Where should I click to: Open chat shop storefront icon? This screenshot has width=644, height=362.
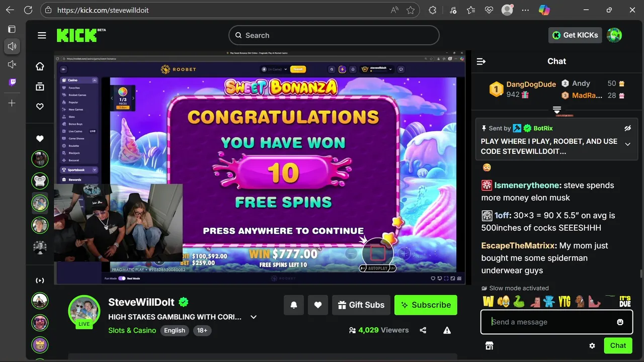pyautogui.click(x=489, y=345)
